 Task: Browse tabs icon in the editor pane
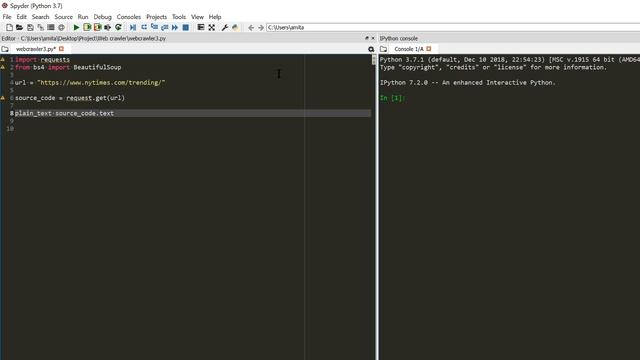tap(5, 49)
